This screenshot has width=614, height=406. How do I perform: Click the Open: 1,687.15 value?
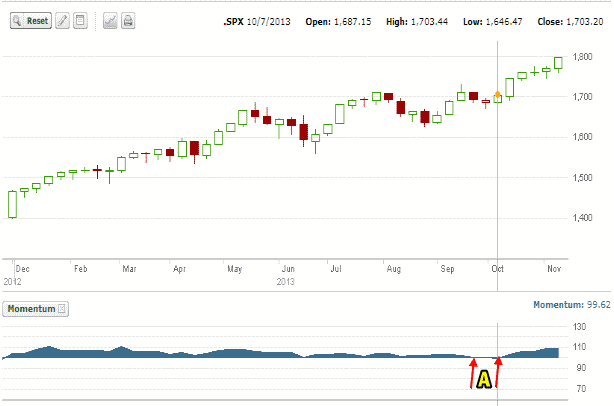pyautogui.click(x=338, y=22)
